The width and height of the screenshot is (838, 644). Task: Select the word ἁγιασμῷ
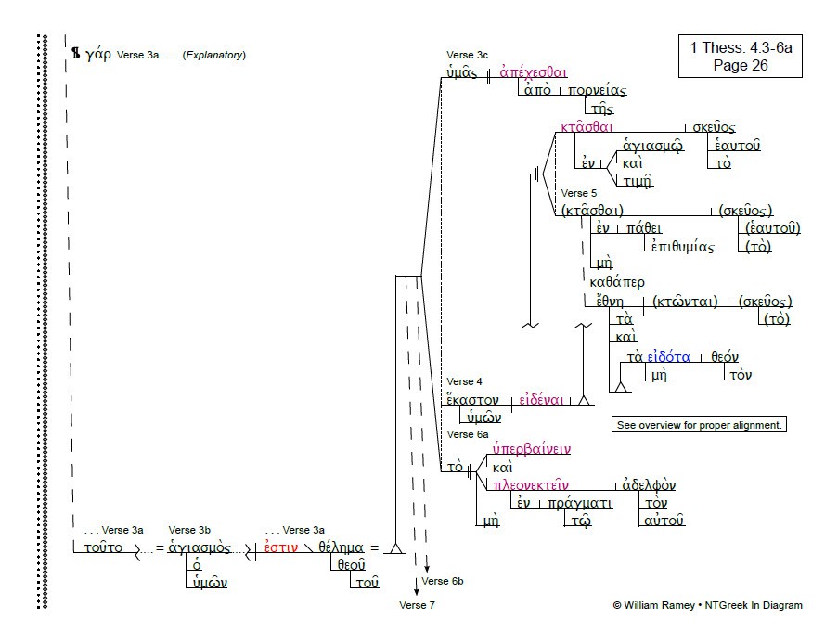click(x=652, y=146)
